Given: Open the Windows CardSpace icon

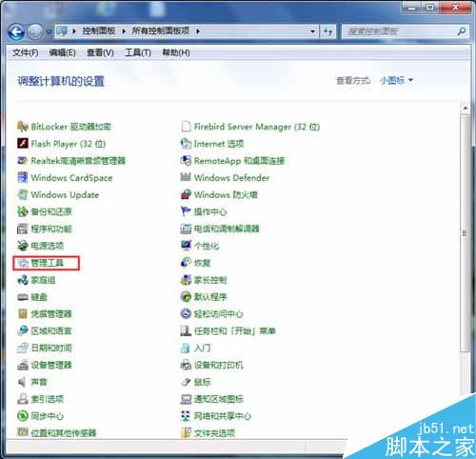Looking at the screenshot, I should pyautogui.click(x=23, y=177).
